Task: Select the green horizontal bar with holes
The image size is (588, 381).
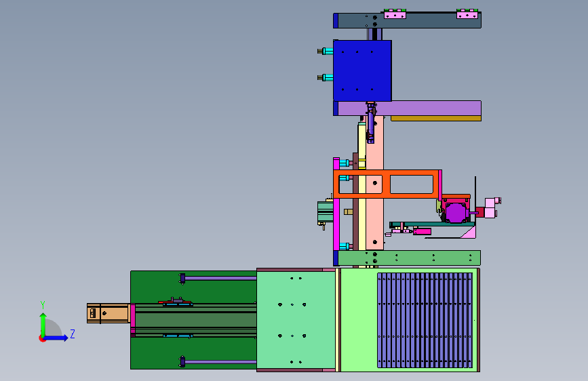Action: point(409,258)
